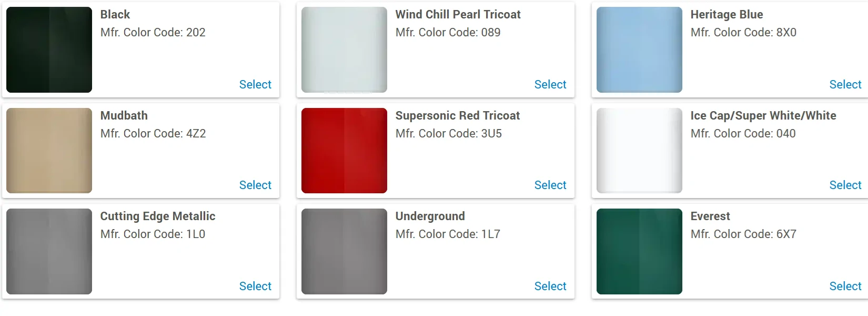The height and width of the screenshot is (316, 868).
Task: Click the Heritage Blue color name
Action: coord(726,14)
